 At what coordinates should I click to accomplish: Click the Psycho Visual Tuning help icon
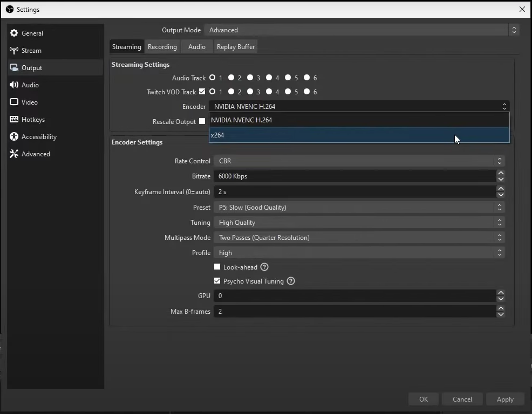291,281
